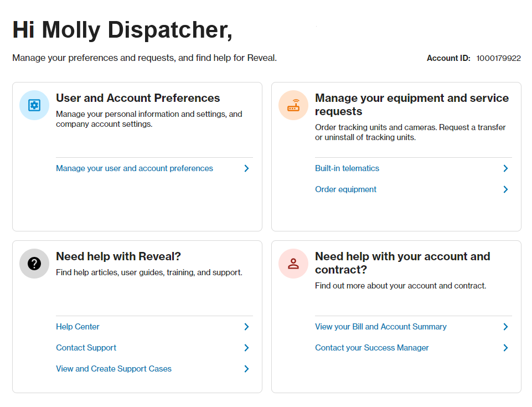Click the orange router equipment icon

coord(293,105)
